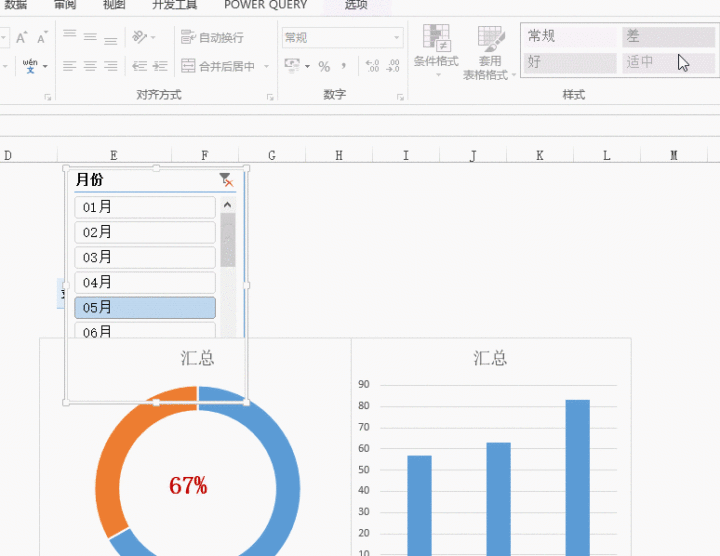Click the increase font size icon
Image resolution: width=720 pixels, height=556 pixels.
[21, 38]
